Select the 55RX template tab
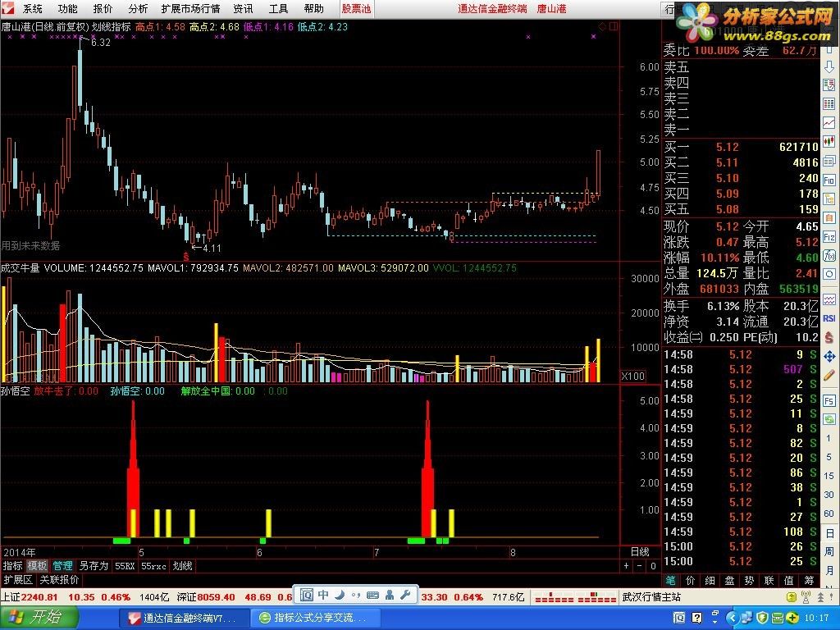The image size is (840, 630). [125, 566]
